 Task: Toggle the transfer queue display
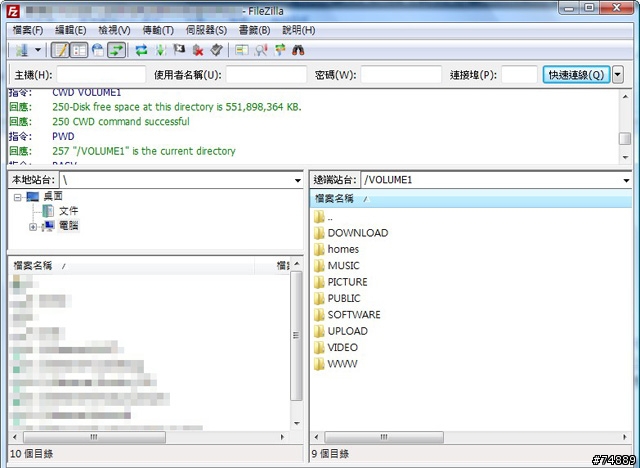pos(116,50)
